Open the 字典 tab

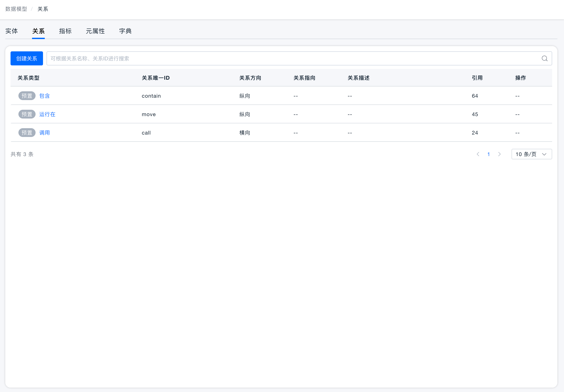click(126, 31)
